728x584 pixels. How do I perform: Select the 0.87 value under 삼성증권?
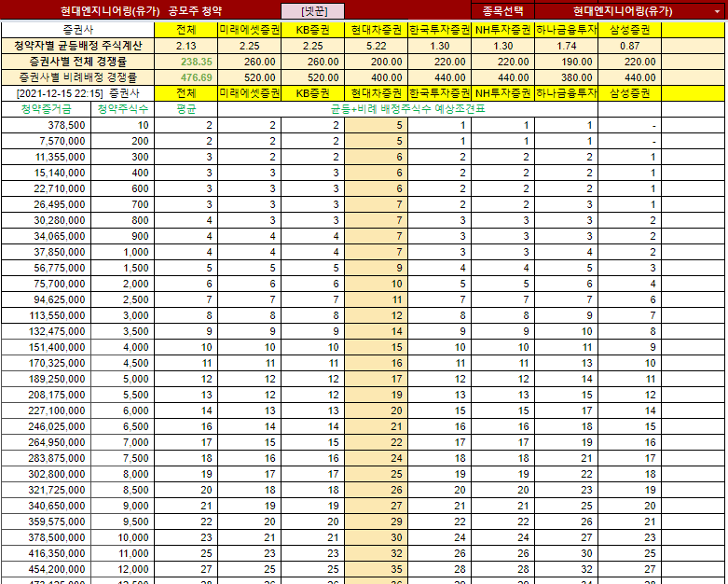pos(629,46)
